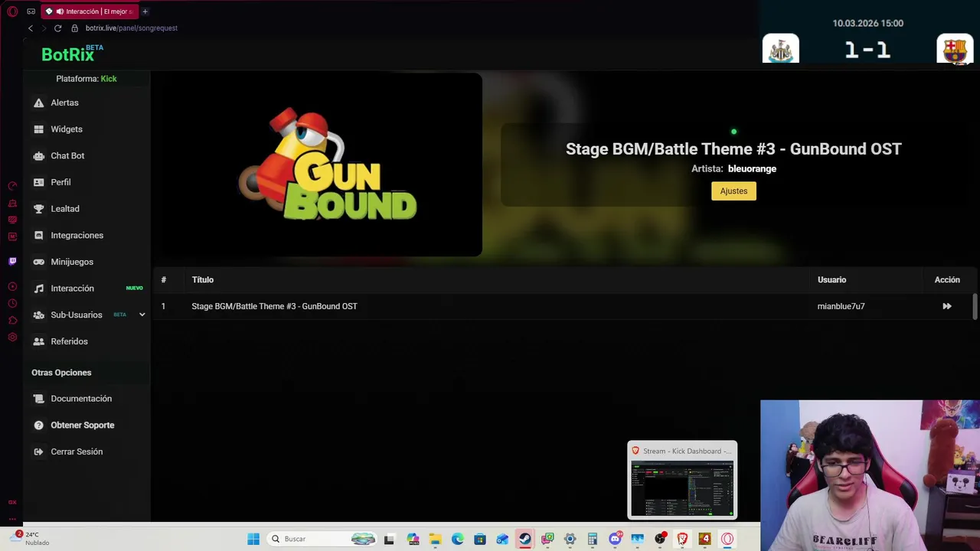Image resolution: width=980 pixels, height=551 pixels.
Task: Open Microsoft Edge from the taskbar
Action: pyautogui.click(x=457, y=539)
